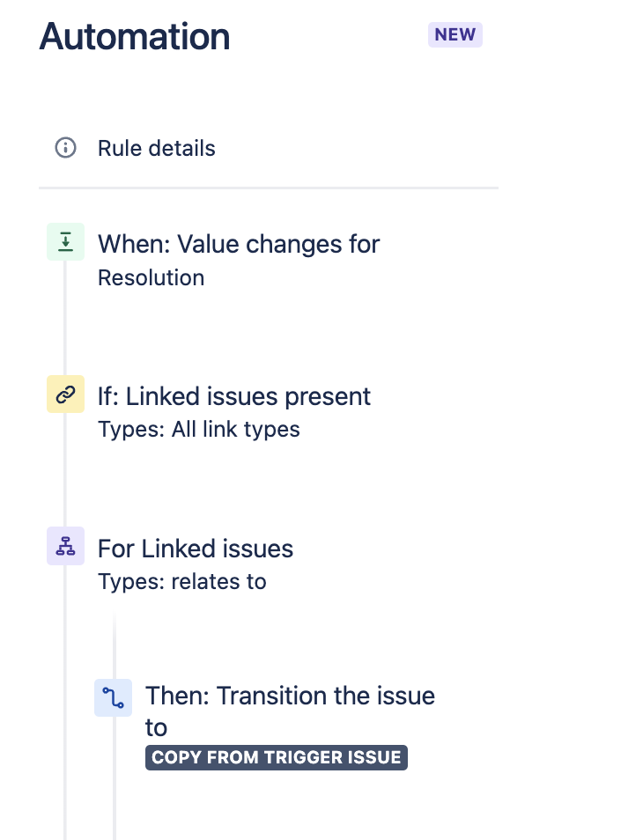The width and height of the screenshot is (643, 840).
Task: Open the Rule details section
Action: click(156, 148)
